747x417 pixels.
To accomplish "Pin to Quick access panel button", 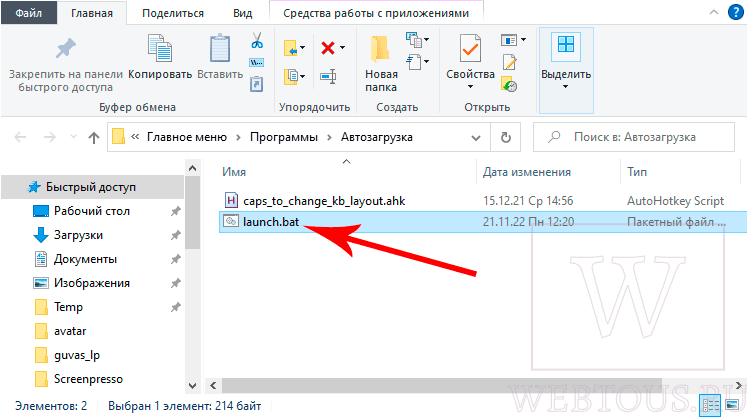I will click(66, 63).
